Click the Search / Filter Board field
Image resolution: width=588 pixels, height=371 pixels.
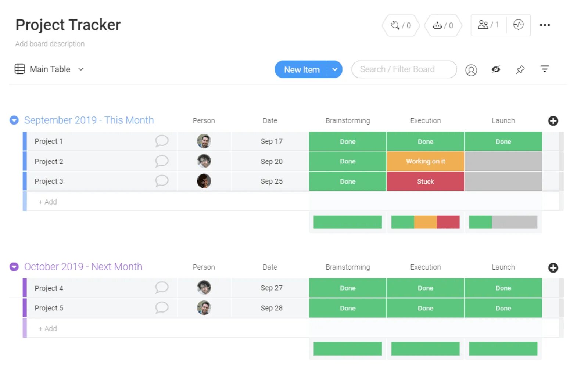tap(404, 69)
